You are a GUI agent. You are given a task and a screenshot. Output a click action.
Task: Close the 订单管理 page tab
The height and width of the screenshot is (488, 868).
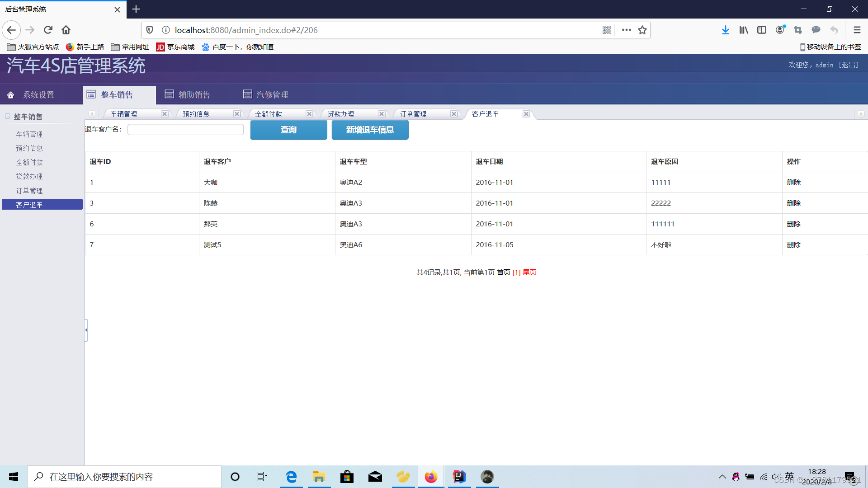[454, 114]
